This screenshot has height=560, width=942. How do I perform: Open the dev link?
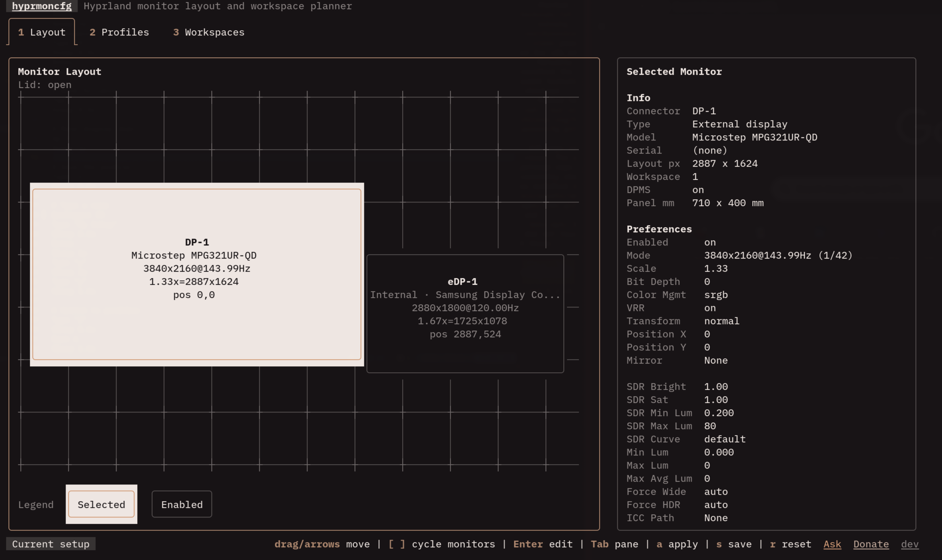[x=910, y=544]
